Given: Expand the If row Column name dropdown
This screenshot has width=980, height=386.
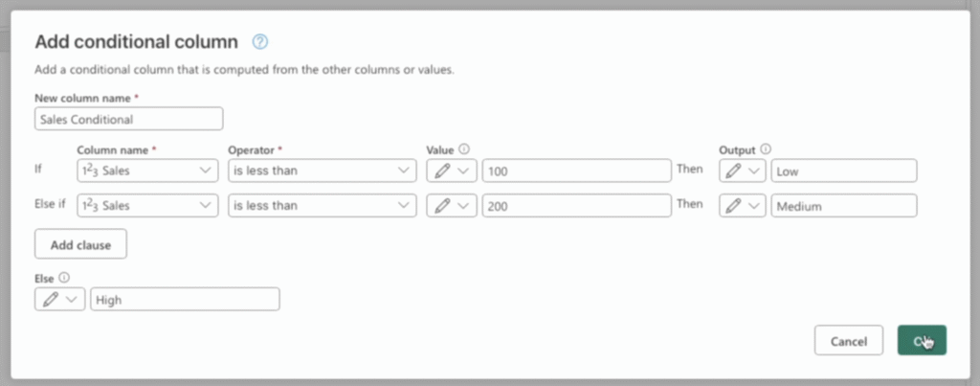Looking at the screenshot, I should [x=146, y=170].
